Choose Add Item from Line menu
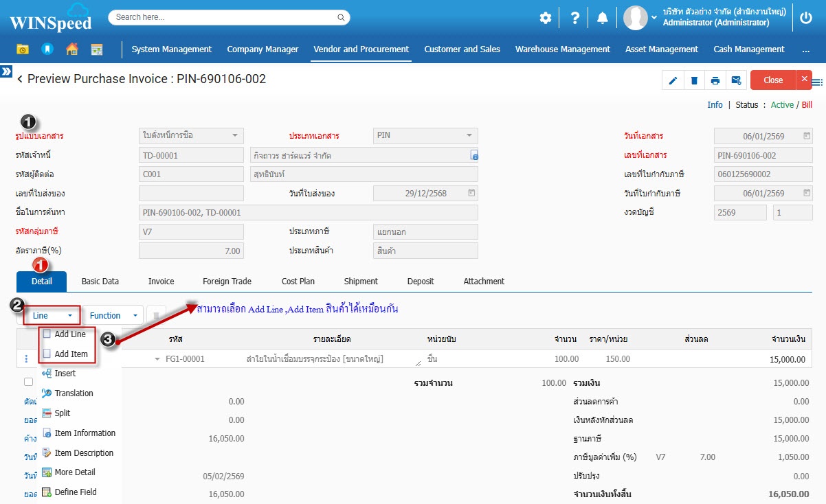 pyautogui.click(x=71, y=354)
